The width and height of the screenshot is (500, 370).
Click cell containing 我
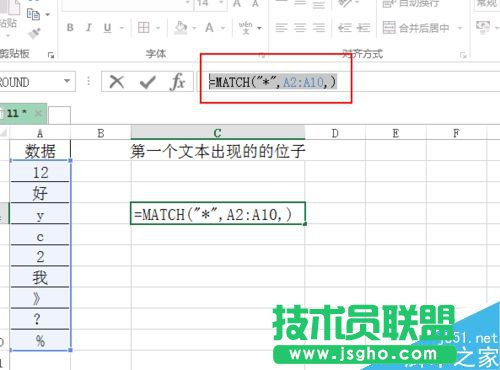(x=40, y=277)
